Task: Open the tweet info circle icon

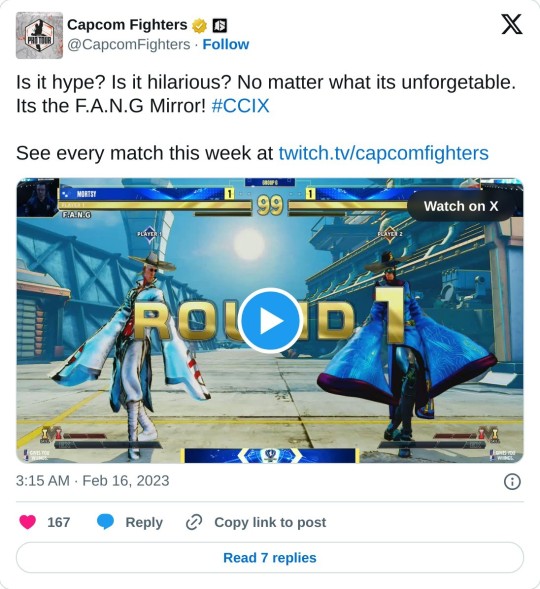Action: [x=512, y=481]
